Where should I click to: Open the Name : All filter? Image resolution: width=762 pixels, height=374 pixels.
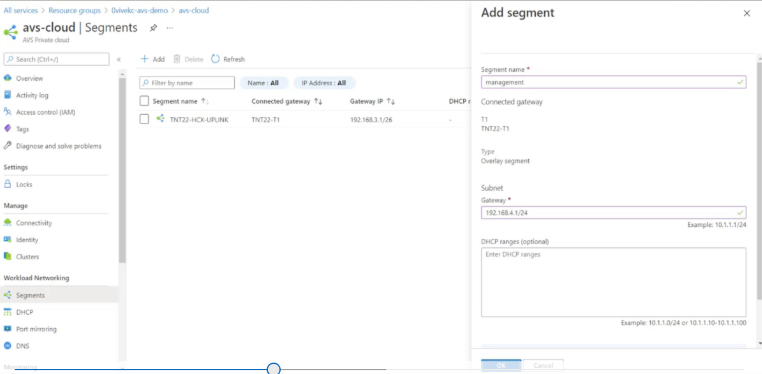point(263,83)
